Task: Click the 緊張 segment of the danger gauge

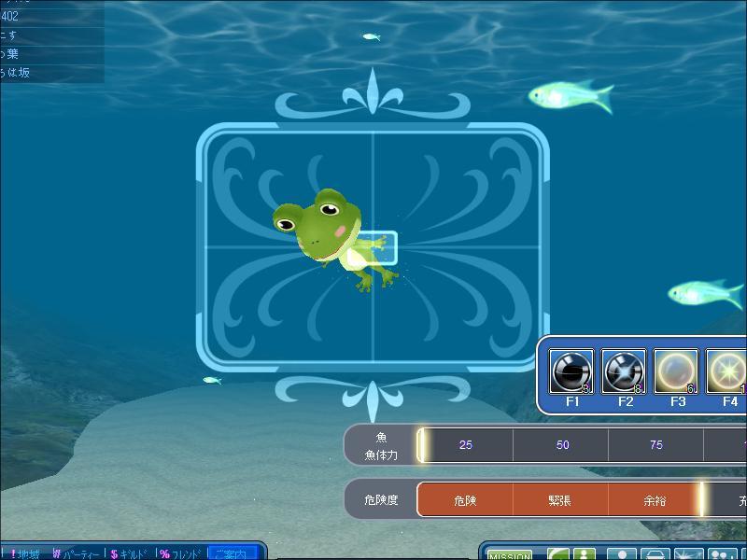Action: coord(560,500)
